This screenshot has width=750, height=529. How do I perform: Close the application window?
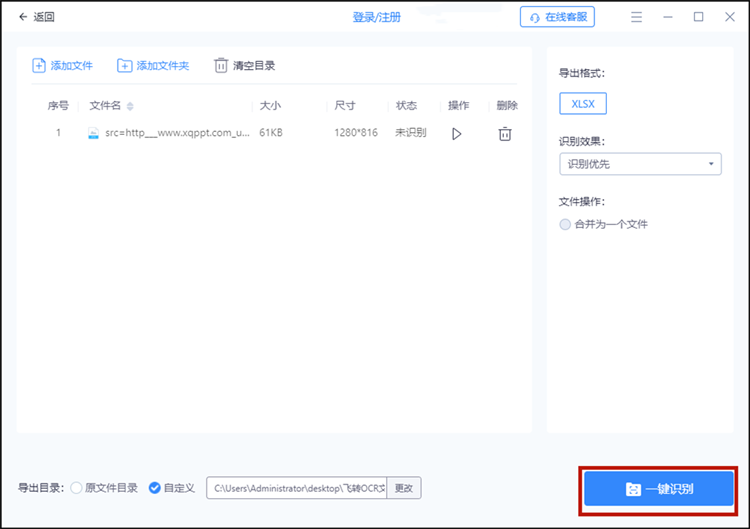coord(729,17)
